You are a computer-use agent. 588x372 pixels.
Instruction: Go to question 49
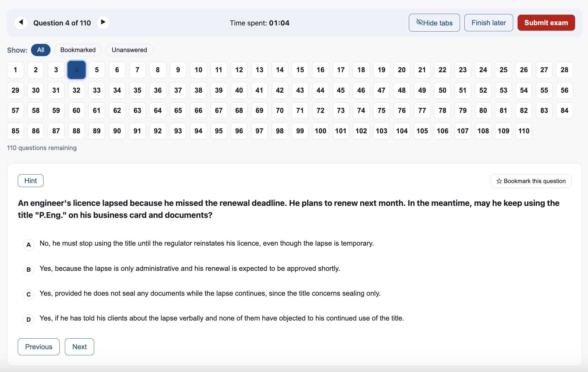coord(422,90)
